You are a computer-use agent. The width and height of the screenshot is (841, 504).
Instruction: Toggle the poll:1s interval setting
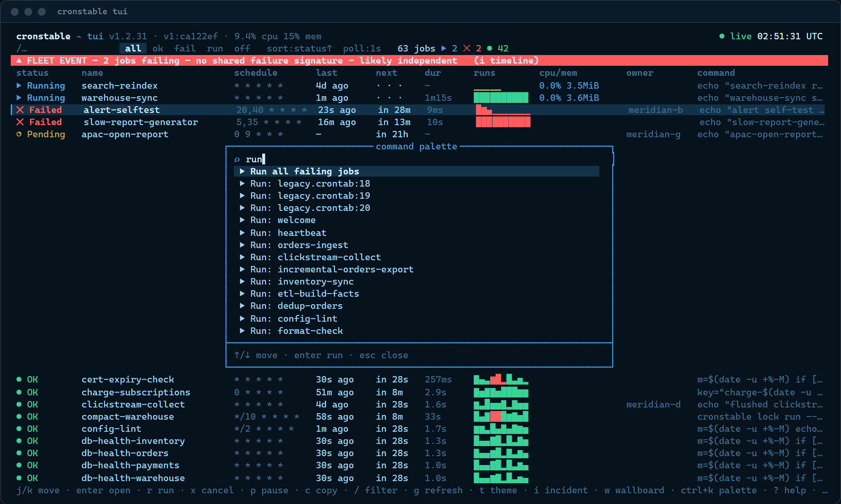(362, 49)
